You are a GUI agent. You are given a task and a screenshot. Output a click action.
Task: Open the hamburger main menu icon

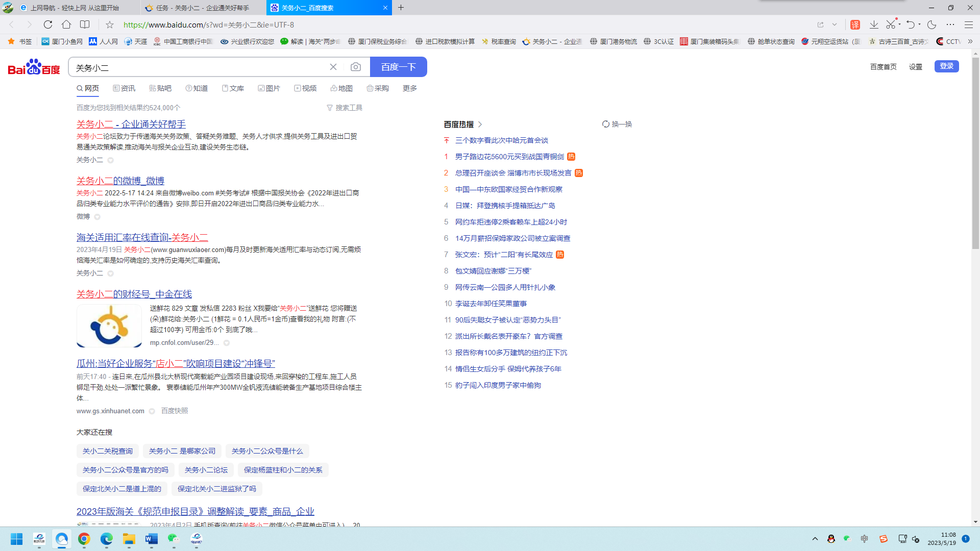pyautogui.click(x=968, y=24)
